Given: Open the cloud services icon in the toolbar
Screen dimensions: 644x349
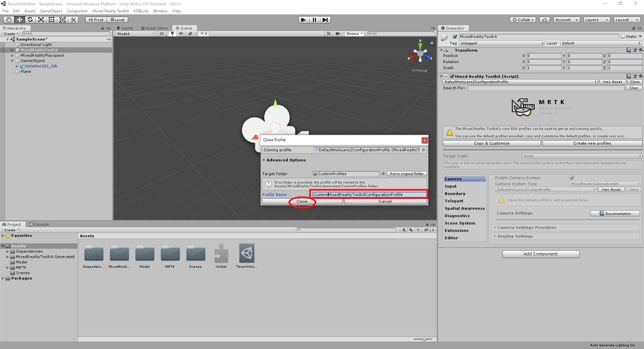Looking at the screenshot, I should pos(545,20).
